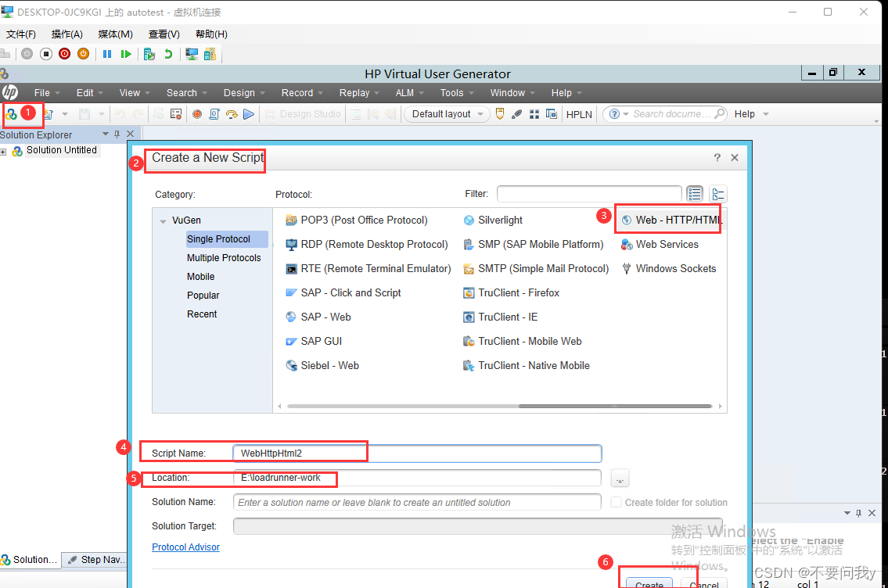Image resolution: width=888 pixels, height=588 pixels.
Task: Click the green VM Revert arrow icon
Action: (168, 54)
